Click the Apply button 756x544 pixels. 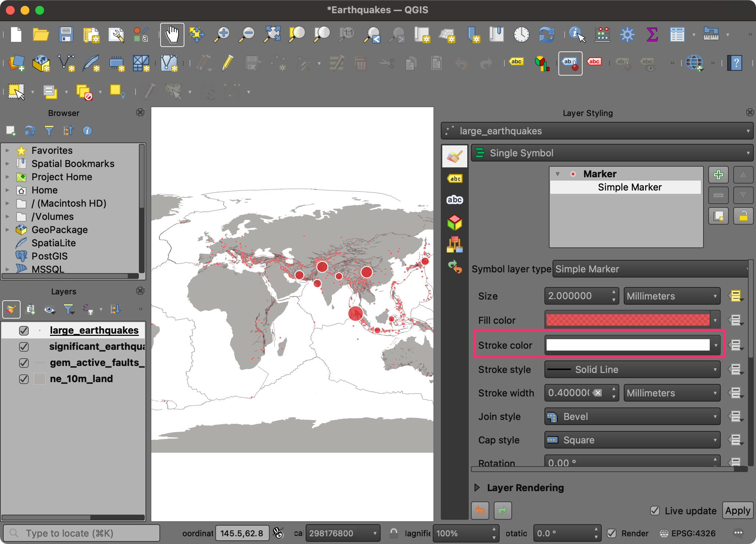click(738, 511)
